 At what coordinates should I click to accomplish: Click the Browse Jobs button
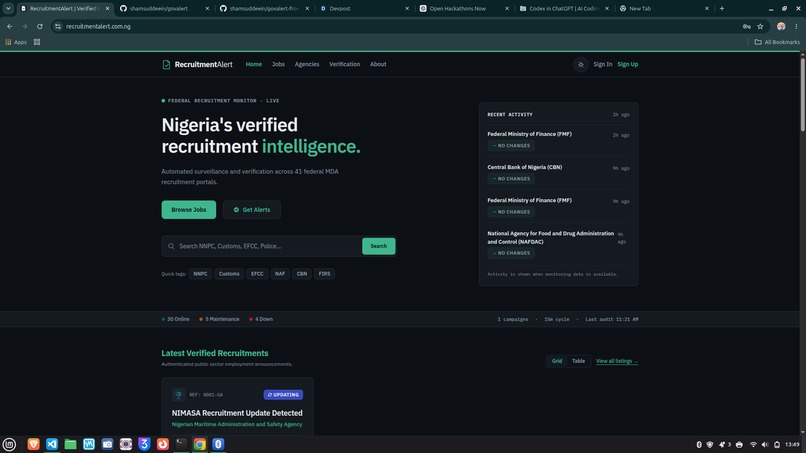point(189,210)
